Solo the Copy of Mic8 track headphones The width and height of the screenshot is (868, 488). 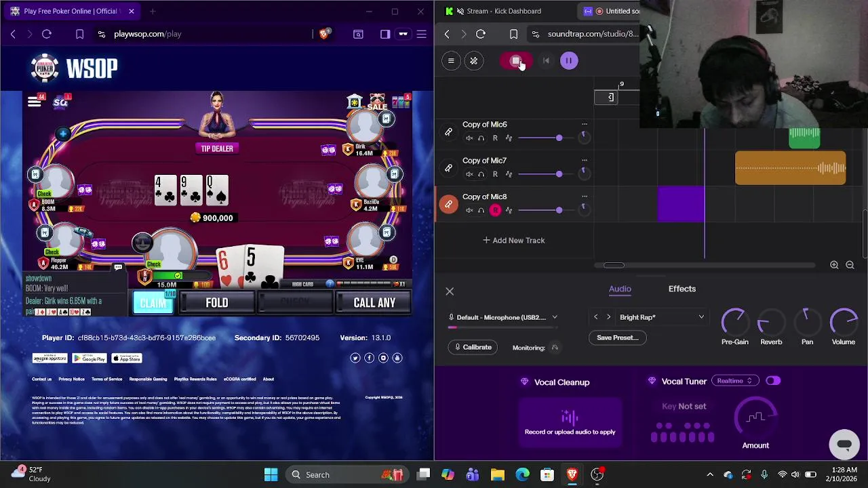(481, 210)
